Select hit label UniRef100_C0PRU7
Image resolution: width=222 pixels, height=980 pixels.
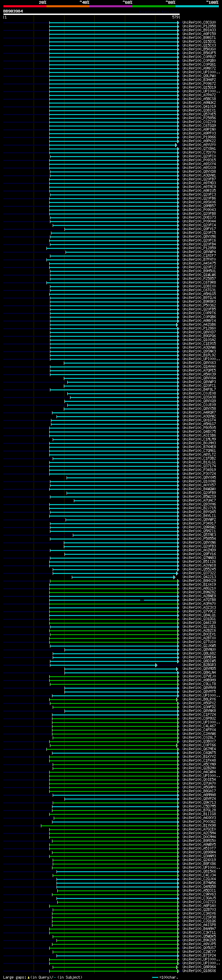pos(199,57)
